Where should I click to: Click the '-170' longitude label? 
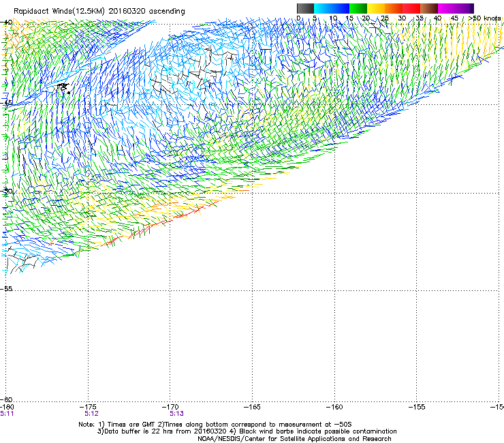(x=172, y=407)
